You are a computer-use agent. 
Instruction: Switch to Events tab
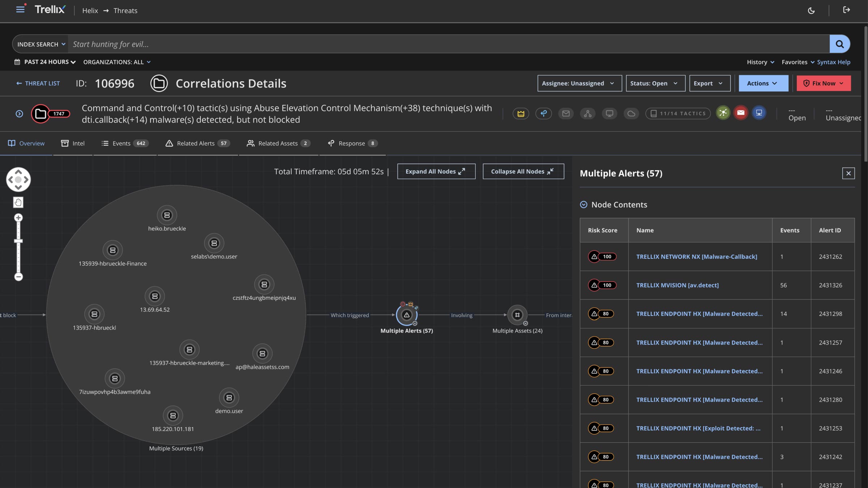pos(125,144)
